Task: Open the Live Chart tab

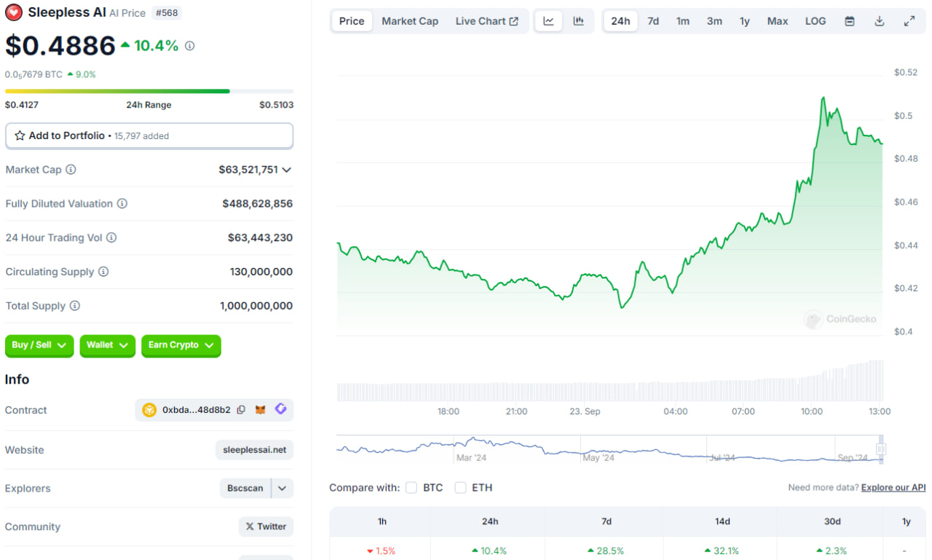Action: click(x=487, y=21)
